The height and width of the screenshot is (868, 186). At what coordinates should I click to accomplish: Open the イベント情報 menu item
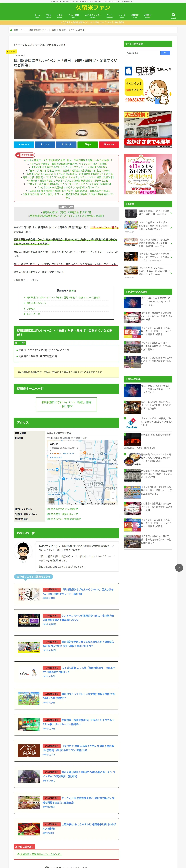tap(73, 16)
